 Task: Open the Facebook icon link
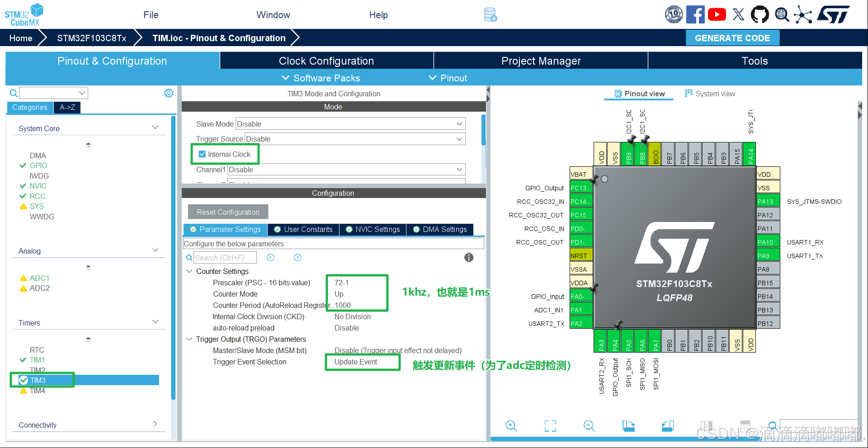695,14
